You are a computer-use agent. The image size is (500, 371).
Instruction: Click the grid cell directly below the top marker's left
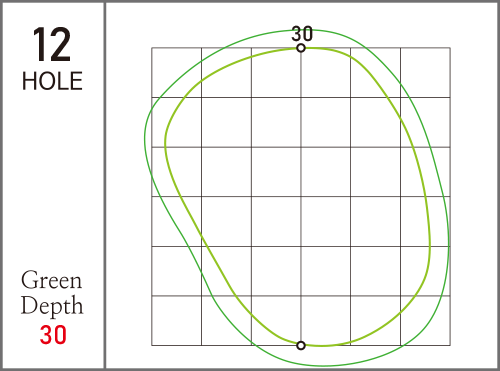(x=276, y=73)
